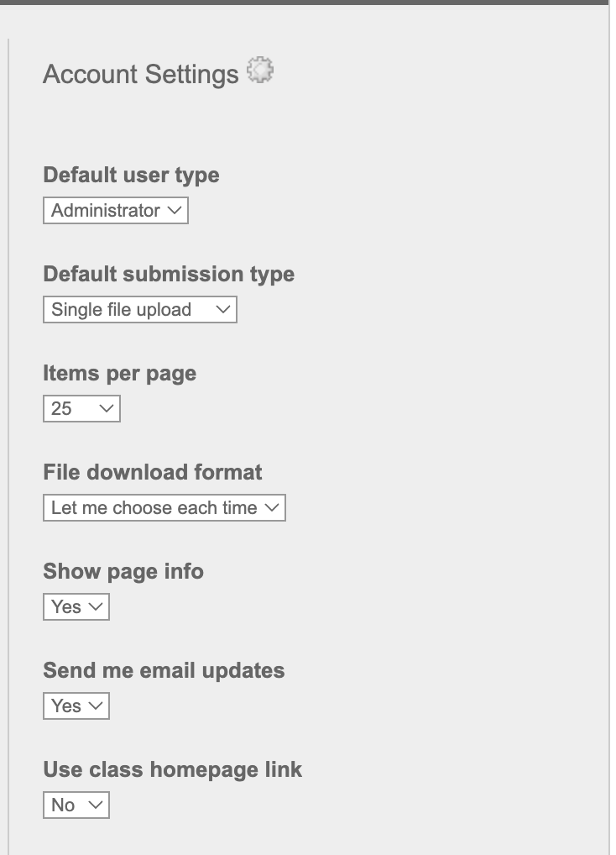Click the chevron next to Let me choose each time

point(271,508)
